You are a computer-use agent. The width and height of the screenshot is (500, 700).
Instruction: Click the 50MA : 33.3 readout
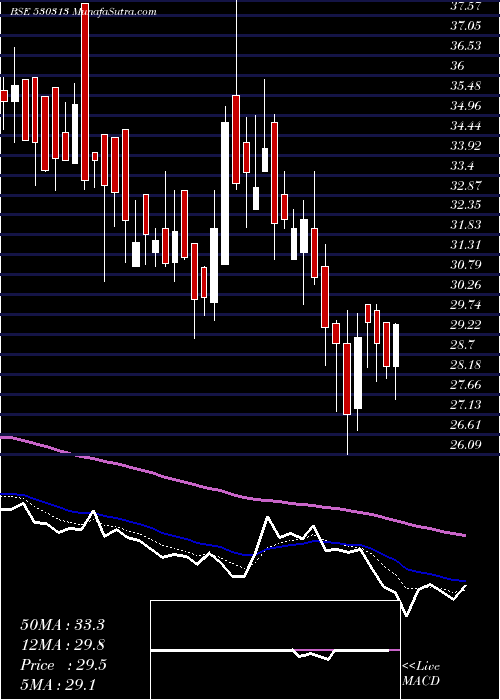pos(62,625)
